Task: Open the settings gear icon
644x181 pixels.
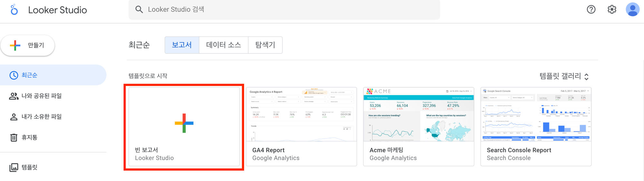Action: (612, 9)
